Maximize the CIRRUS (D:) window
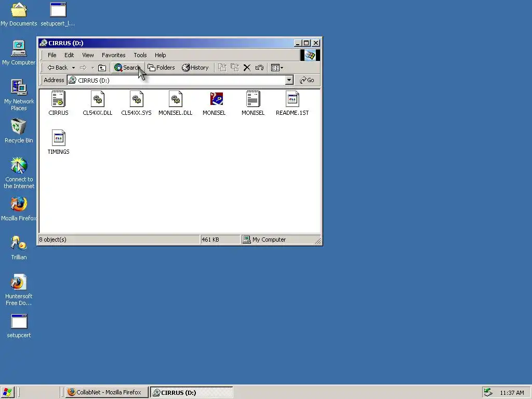The image size is (532, 399). pos(307,43)
